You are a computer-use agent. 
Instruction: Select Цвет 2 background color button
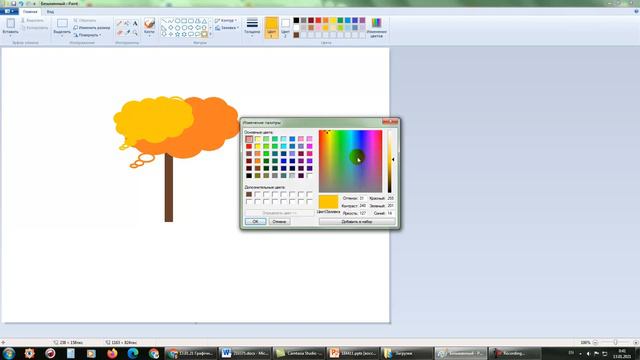(x=285, y=28)
